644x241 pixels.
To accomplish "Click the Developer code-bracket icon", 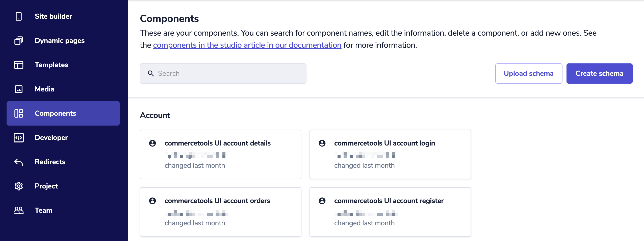I will coord(19,138).
